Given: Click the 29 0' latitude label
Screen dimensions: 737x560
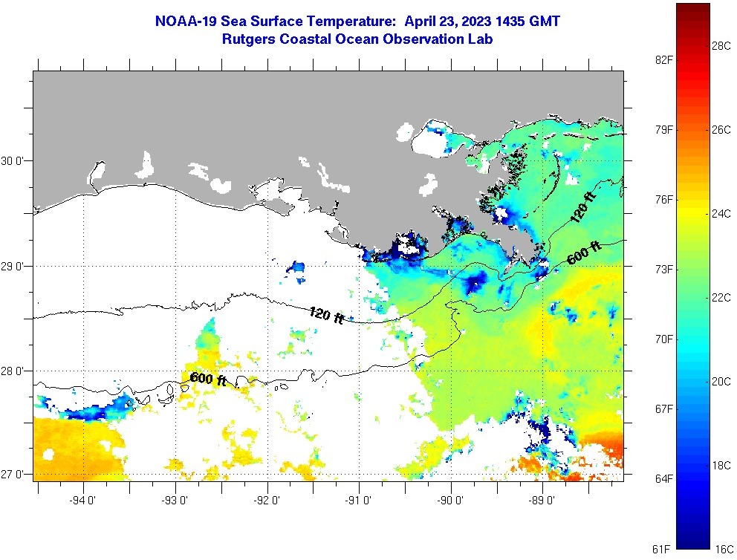Looking at the screenshot, I should (x=11, y=267).
